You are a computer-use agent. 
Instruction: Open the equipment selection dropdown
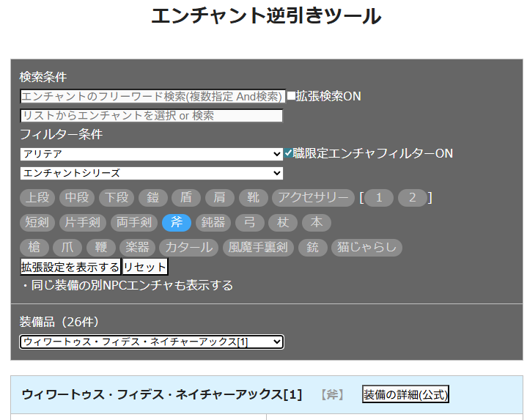click(x=151, y=342)
